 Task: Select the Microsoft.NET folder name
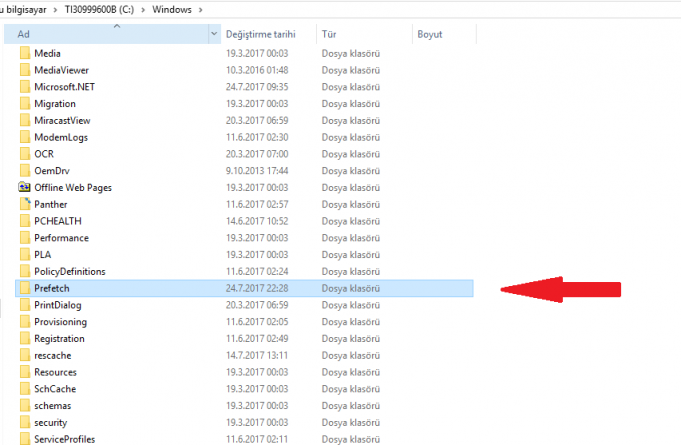(x=64, y=87)
